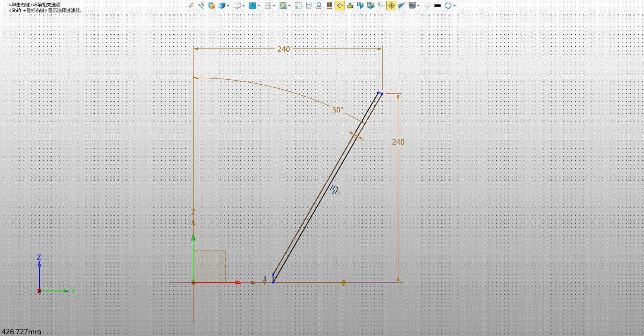Toggle the highlighted crosshair target button
This screenshot has width=644, height=336.
point(391,5)
